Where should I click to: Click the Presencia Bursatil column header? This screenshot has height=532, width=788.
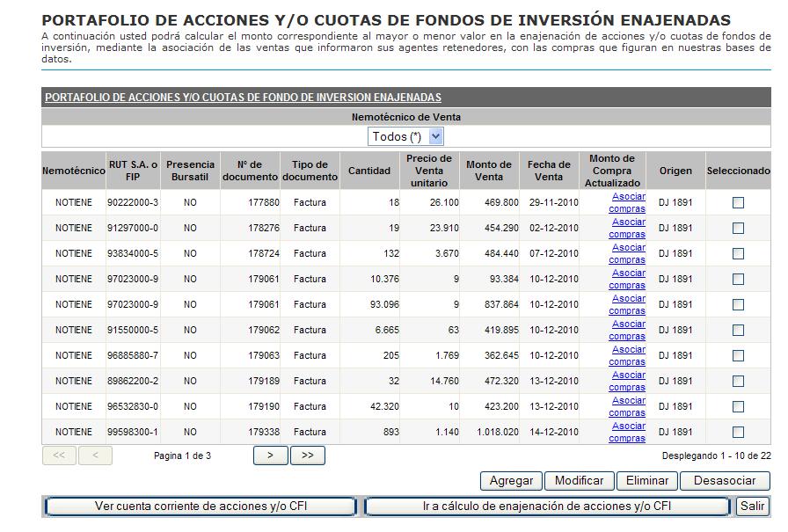pos(190,171)
